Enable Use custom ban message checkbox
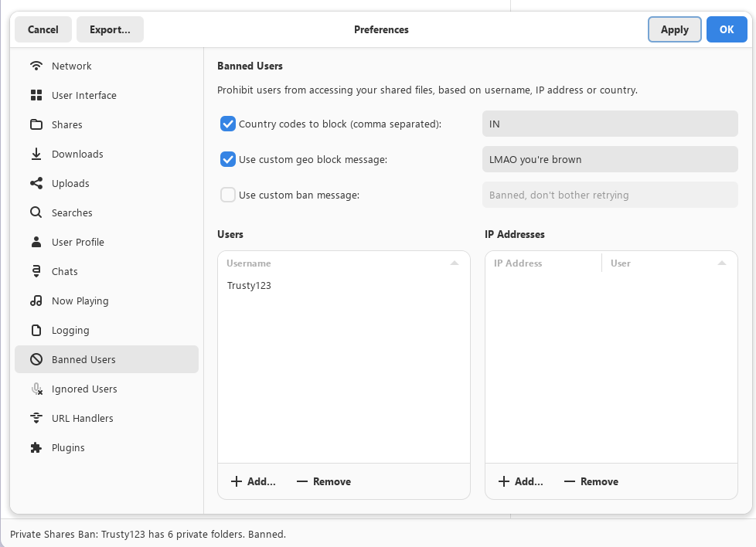The width and height of the screenshot is (756, 547). [x=228, y=195]
